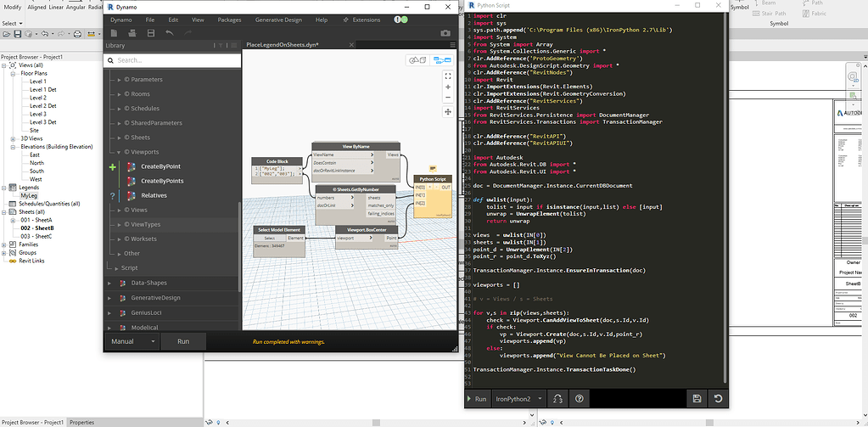Image resolution: width=868 pixels, height=427 pixels.
Task: Save the Python script changes icon
Action: point(697,398)
